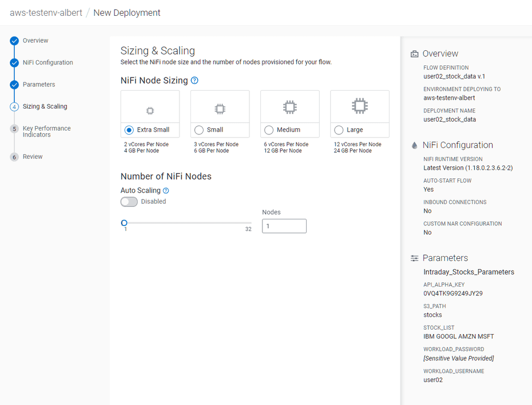Click the NiFi Configuration droplet icon

(x=414, y=145)
